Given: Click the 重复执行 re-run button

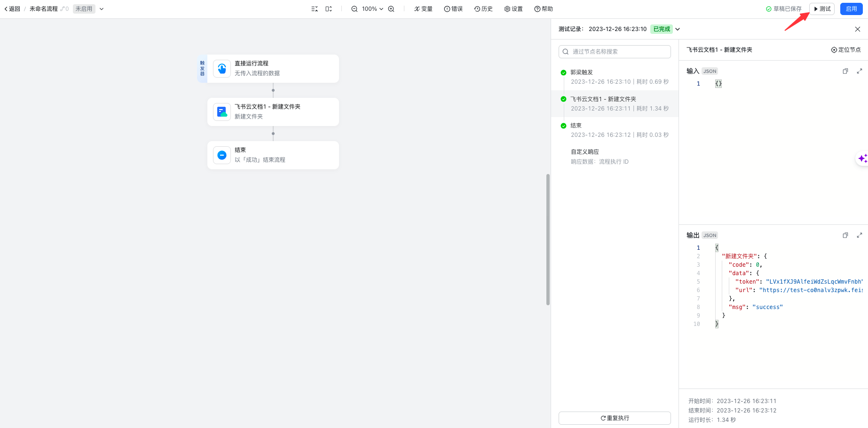Looking at the screenshot, I should (615, 418).
